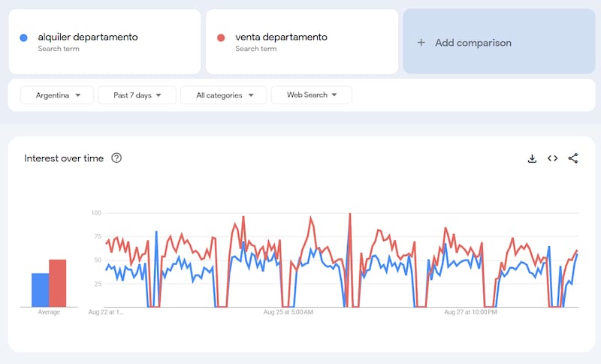Edit the alquiler departamento search term
This screenshot has width=601, height=364.
click(87, 37)
